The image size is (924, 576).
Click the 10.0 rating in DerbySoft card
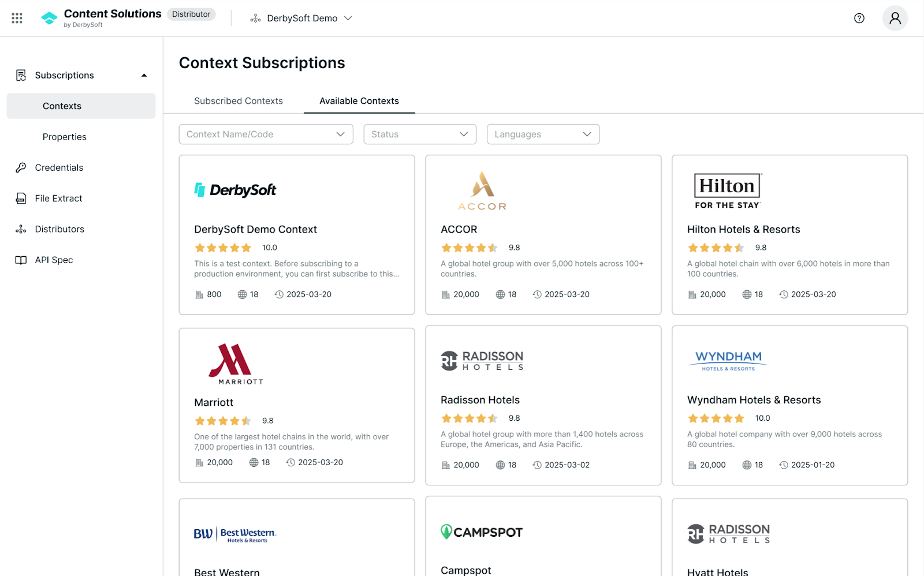[270, 248]
